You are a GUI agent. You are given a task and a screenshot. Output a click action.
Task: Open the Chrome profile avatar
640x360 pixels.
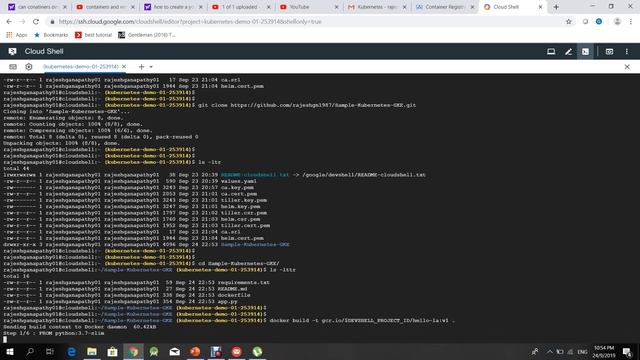pyautogui.click(x=617, y=22)
